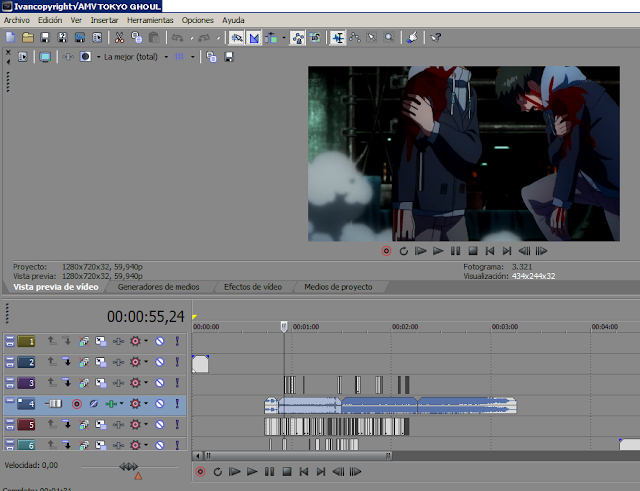Redo the action with the redo arrow
The height and width of the screenshot is (491, 640).
pos(204,38)
